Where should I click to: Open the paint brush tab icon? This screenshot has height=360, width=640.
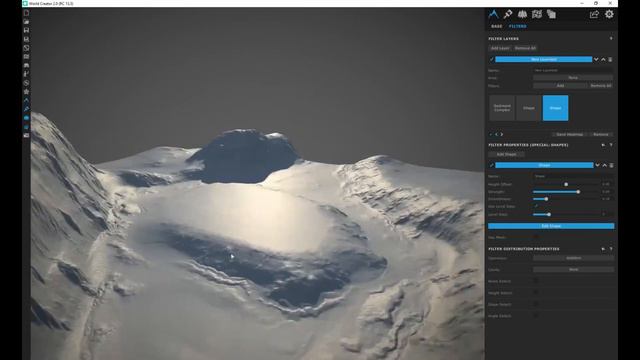[x=508, y=14]
